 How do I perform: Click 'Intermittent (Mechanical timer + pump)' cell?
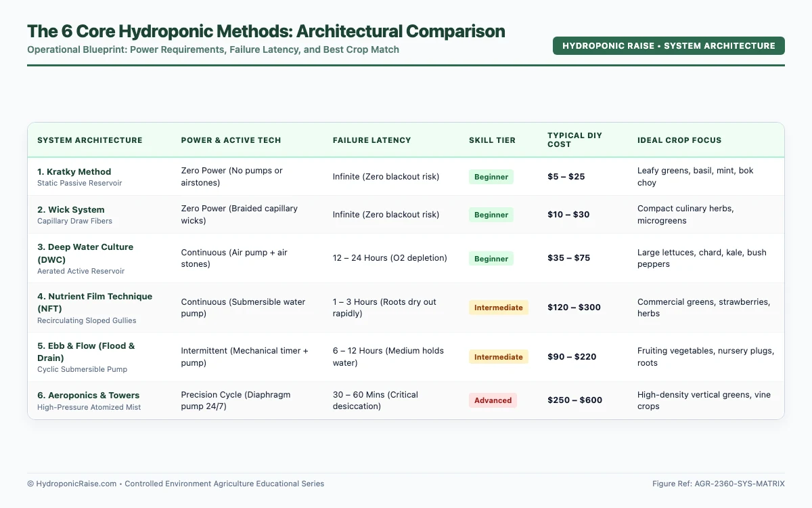(245, 357)
